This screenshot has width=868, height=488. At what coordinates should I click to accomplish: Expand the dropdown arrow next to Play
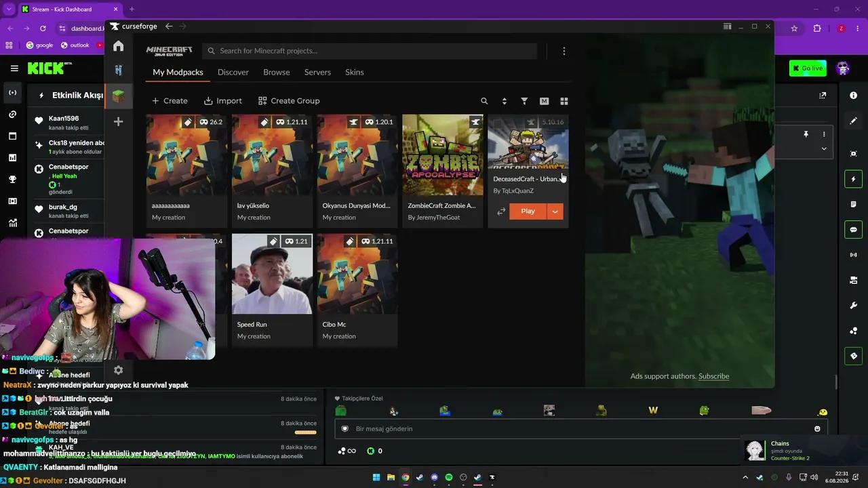click(555, 211)
